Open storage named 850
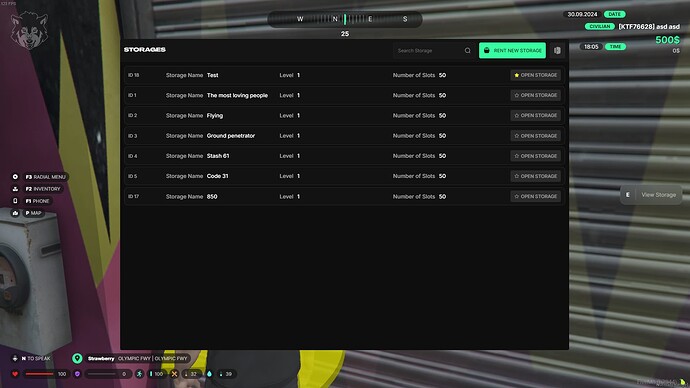690x388 pixels. pos(536,196)
